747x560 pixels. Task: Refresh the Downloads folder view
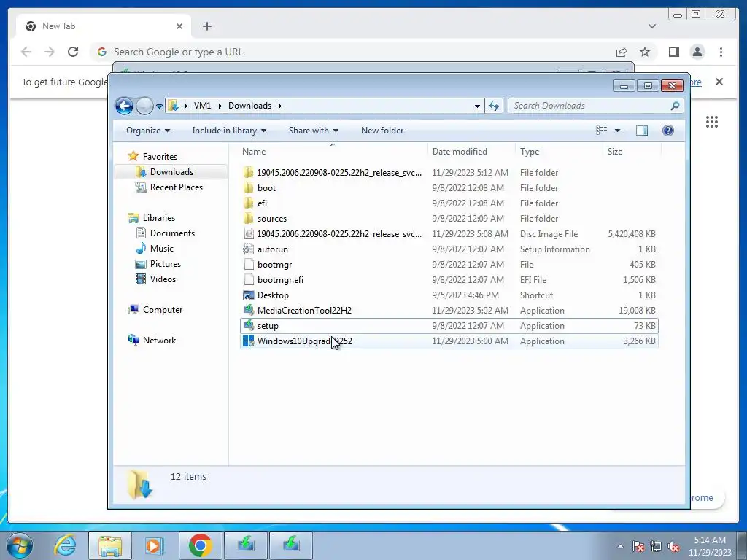pos(494,106)
